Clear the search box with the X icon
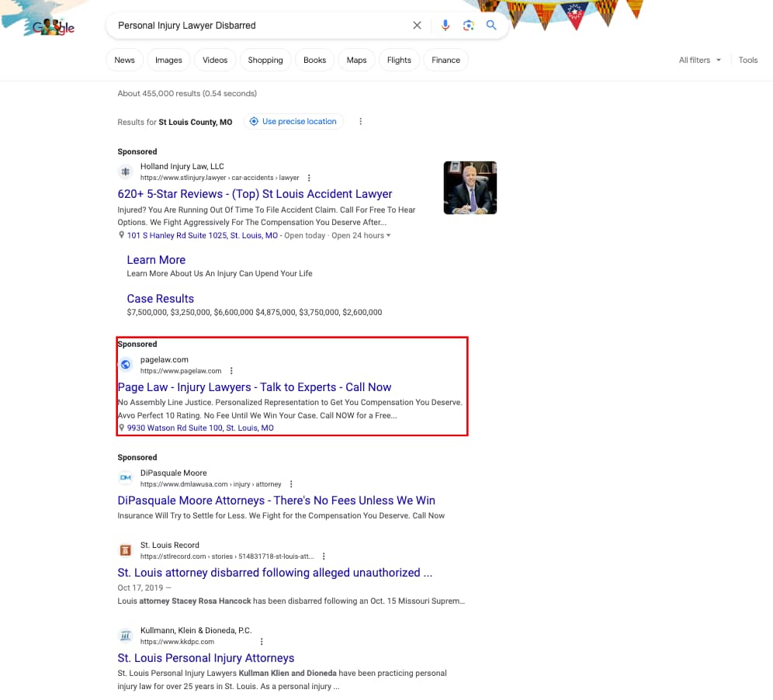 coord(417,25)
